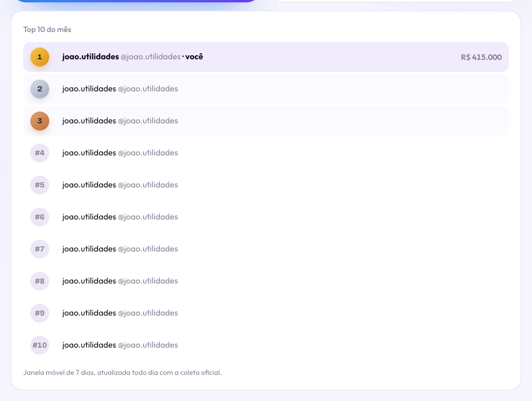Click the R$ 415.000 amount
532x401 pixels.
[x=481, y=57]
